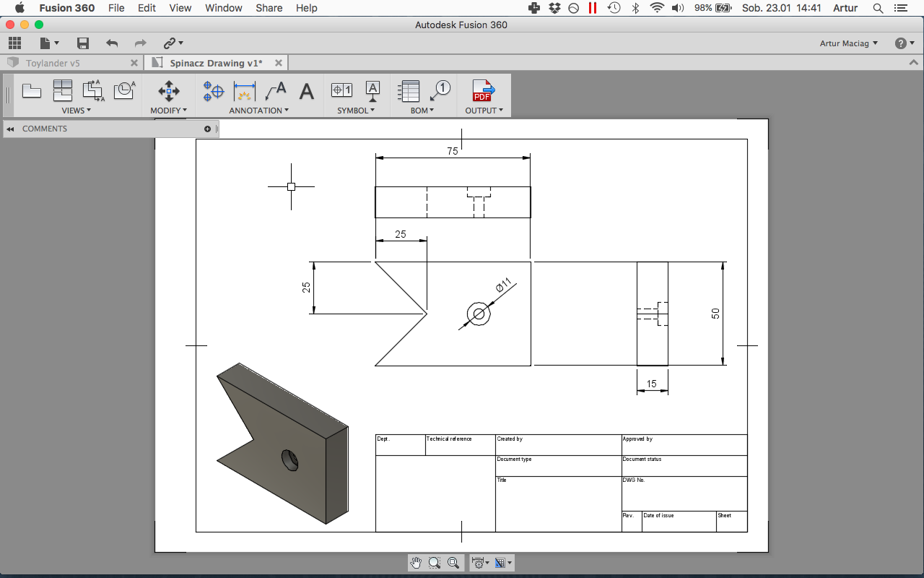Select the Leader text tool
924x578 pixels.
(276, 91)
